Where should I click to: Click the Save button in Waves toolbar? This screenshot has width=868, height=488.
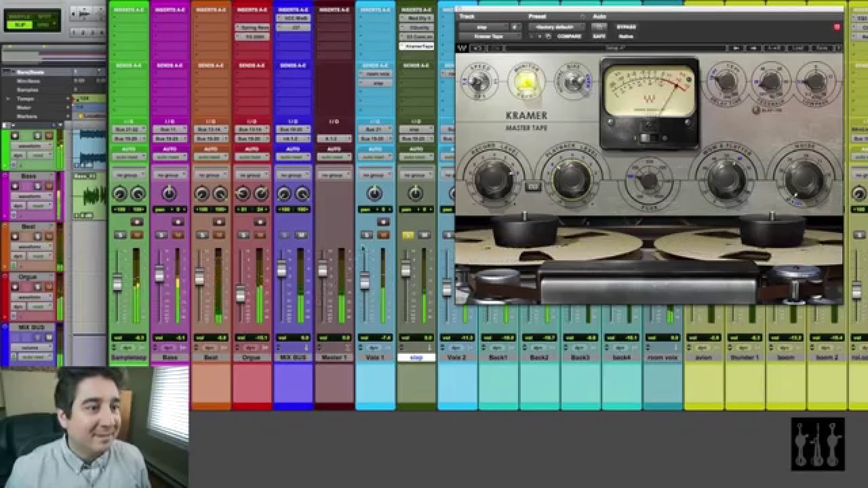point(821,48)
